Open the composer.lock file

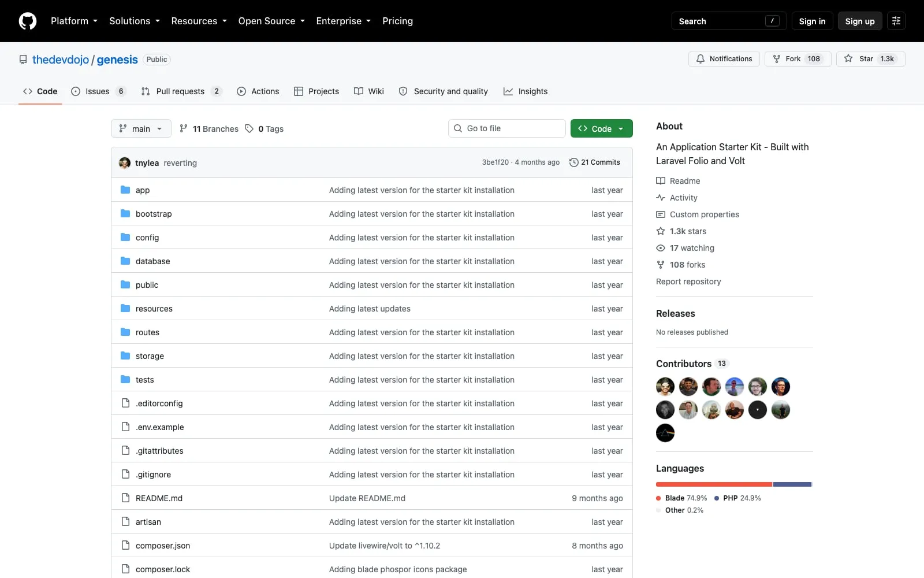tap(163, 569)
